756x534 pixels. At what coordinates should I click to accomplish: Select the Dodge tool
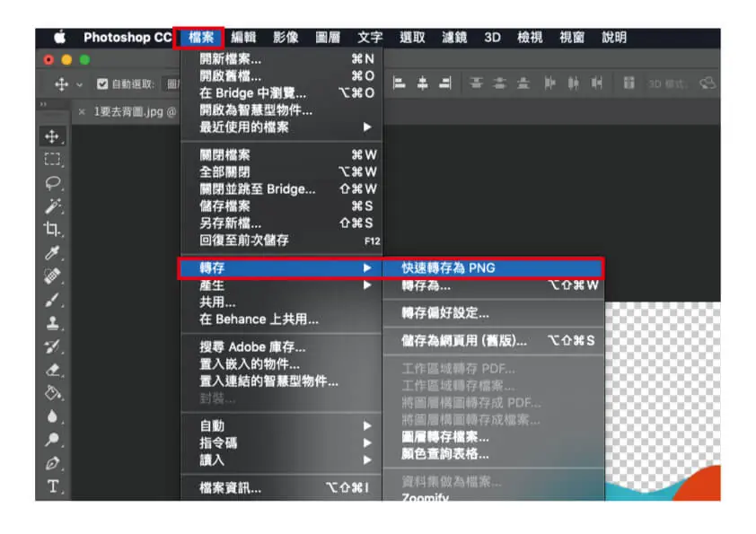click(x=52, y=439)
